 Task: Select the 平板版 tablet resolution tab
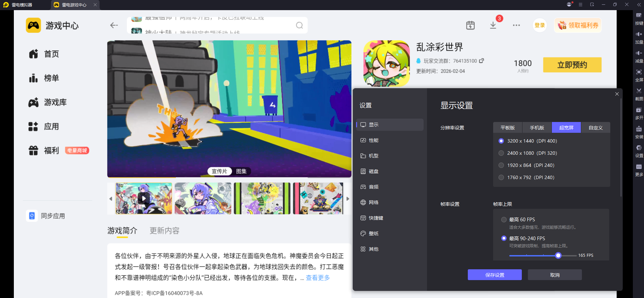(x=508, y=127)
